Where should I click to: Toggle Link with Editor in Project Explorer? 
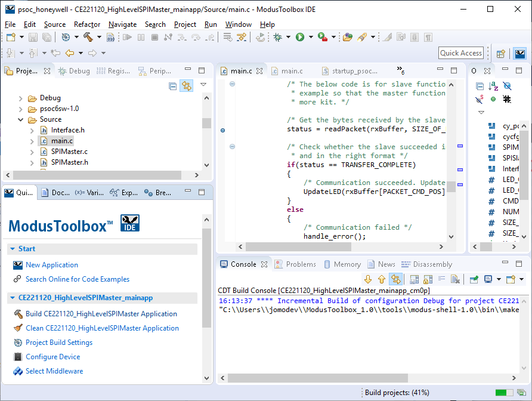pyautogui.click(x=187, y=86)
